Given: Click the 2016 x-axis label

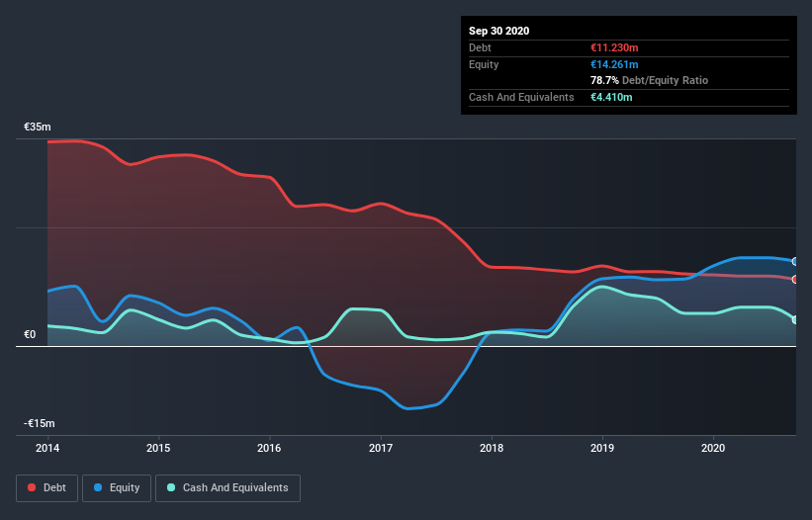Looking at the screenshot, I should (x=269, y=448).
